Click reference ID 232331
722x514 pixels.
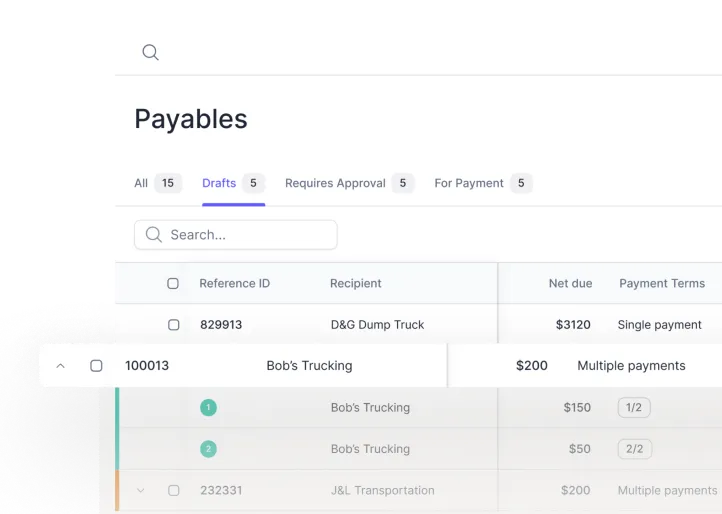point(221,491)
